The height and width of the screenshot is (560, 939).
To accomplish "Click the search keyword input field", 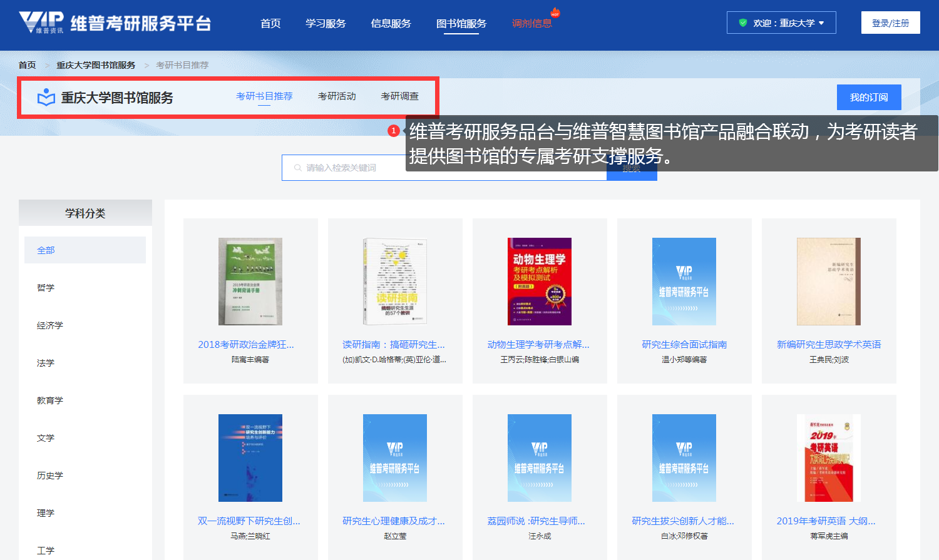I will (x=351, y=168).
